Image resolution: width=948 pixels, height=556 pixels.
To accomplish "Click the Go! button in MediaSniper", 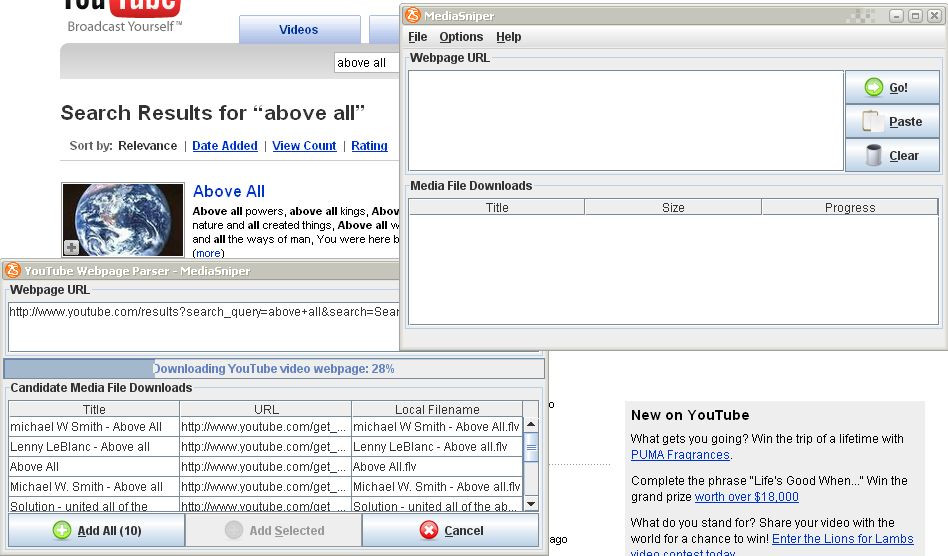I will click(892, 88).
